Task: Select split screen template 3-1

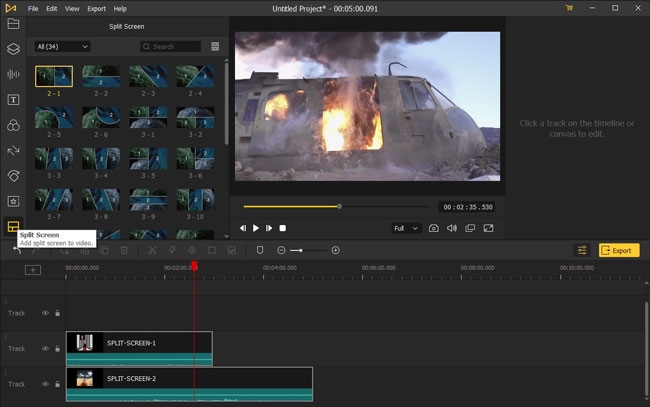Action: [x=148, y=117]
